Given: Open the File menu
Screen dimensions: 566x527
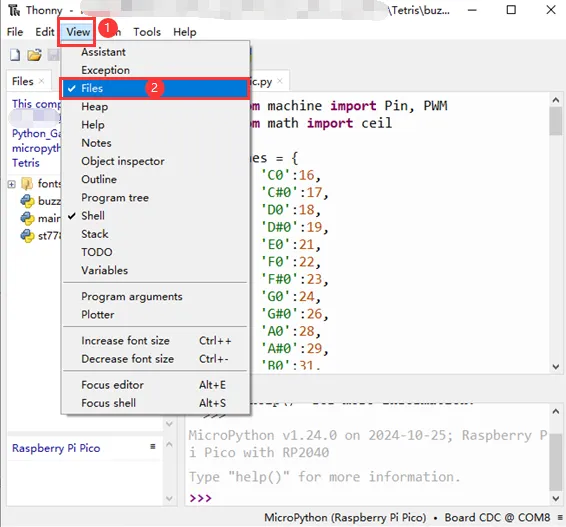Looking at the screenshot, I should coord(15,32).
